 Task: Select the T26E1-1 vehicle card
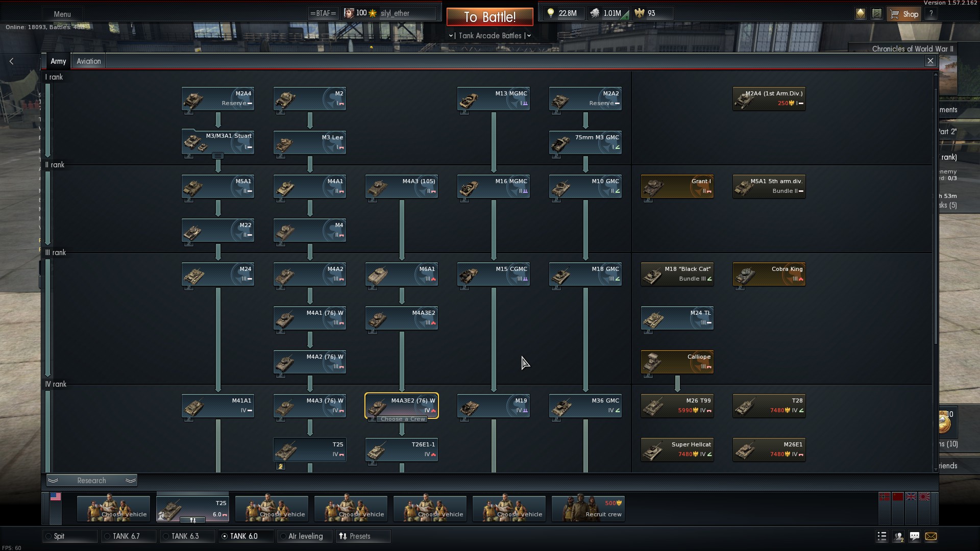402,449
